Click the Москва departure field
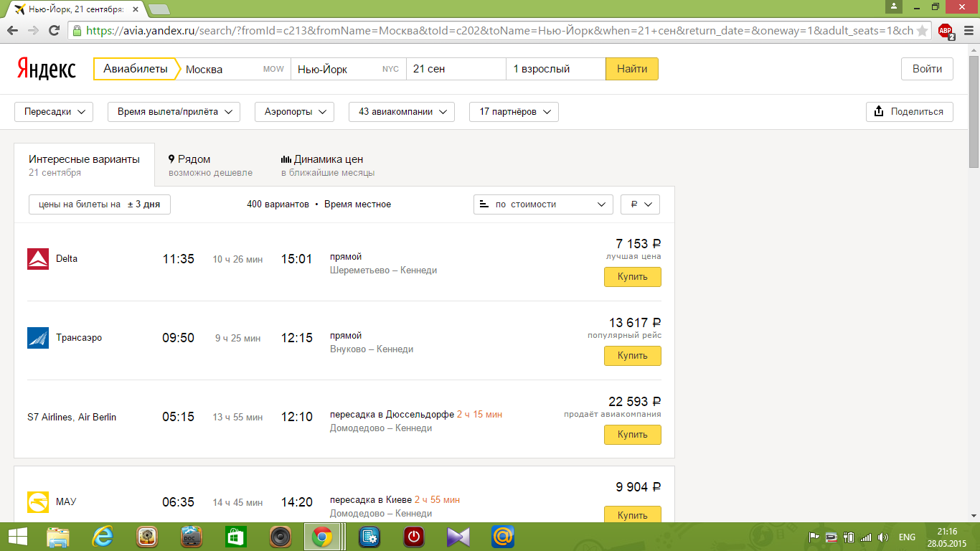 click(234, 69)
